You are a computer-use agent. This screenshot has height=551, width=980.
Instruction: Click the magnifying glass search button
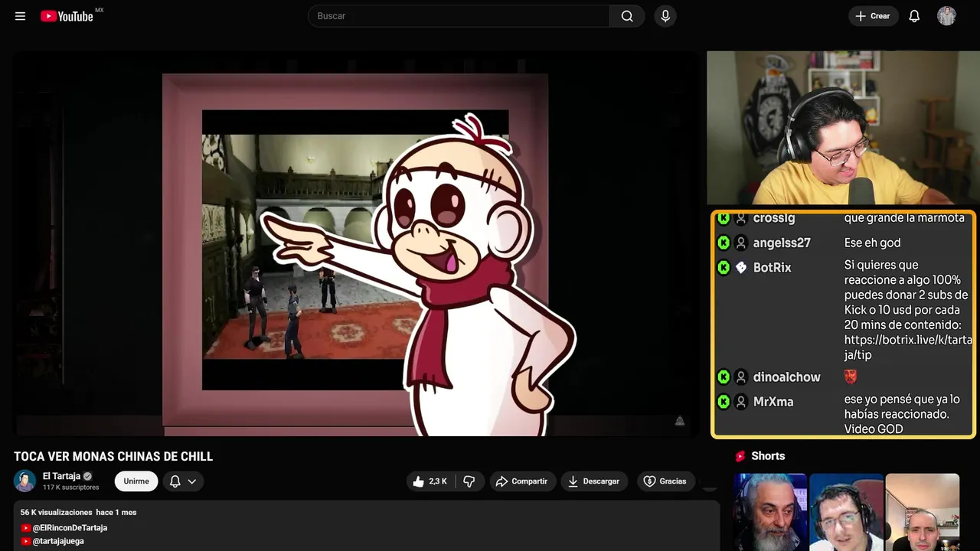(627, 16)
